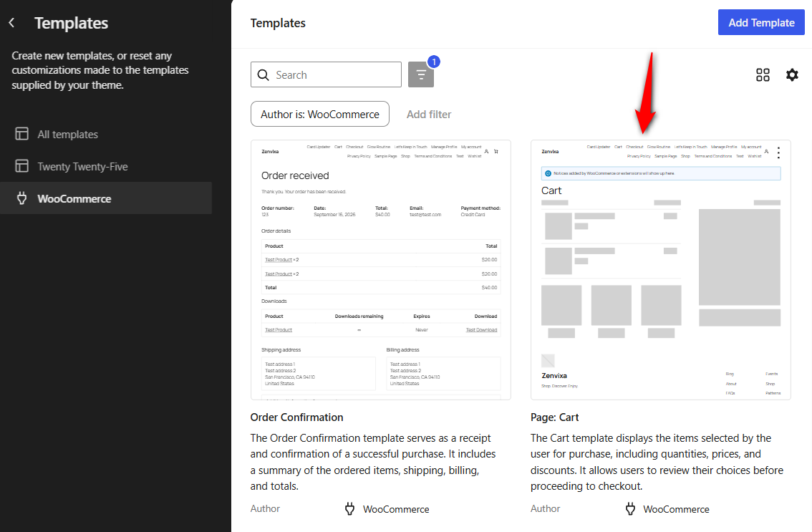Open the Order Confirmation template preview
This screenshot has width=812, height=532.
(381, 270)
